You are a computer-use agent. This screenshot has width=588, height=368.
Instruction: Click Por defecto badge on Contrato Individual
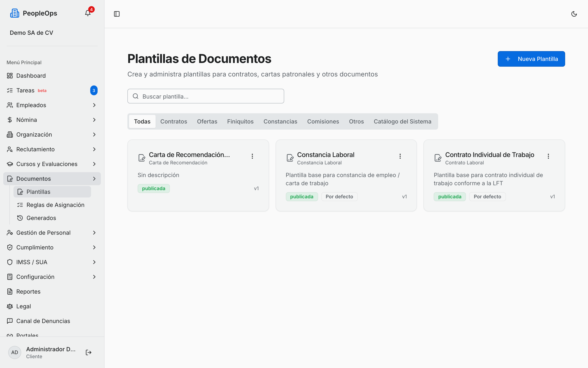click(x=487, y=197)
